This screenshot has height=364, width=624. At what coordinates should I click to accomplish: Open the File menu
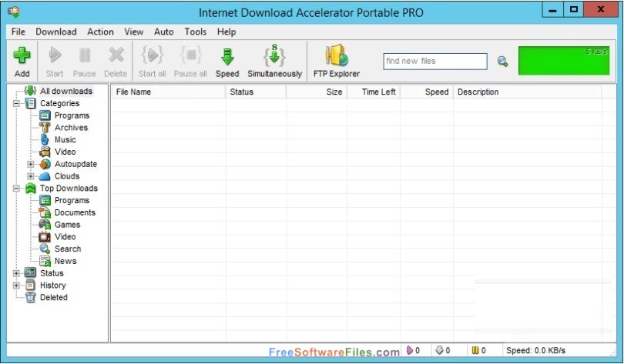(18, 32)
